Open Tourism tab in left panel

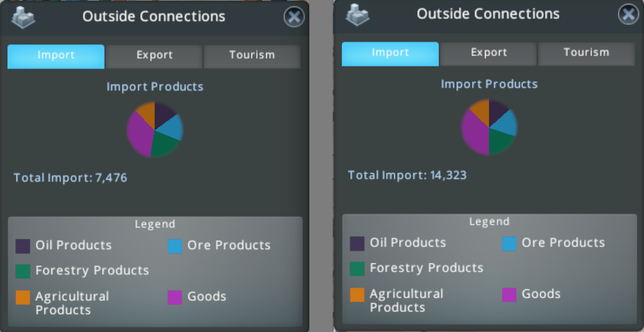coord(252,55)
